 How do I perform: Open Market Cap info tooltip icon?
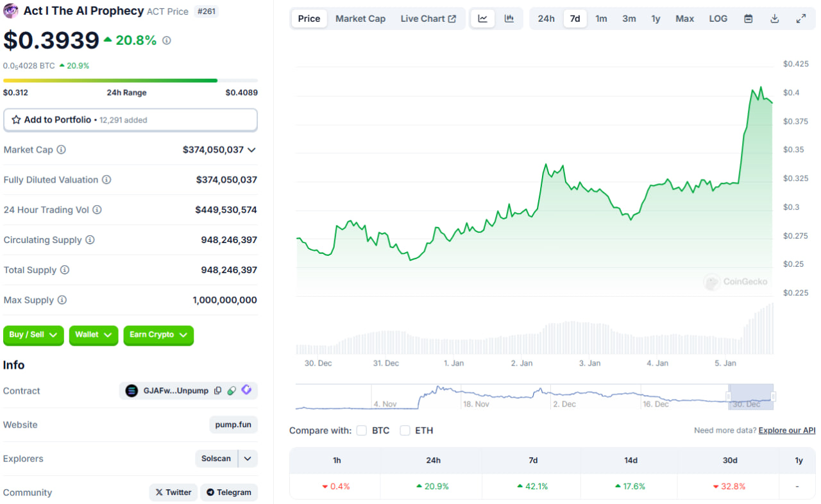coord(61,149)
